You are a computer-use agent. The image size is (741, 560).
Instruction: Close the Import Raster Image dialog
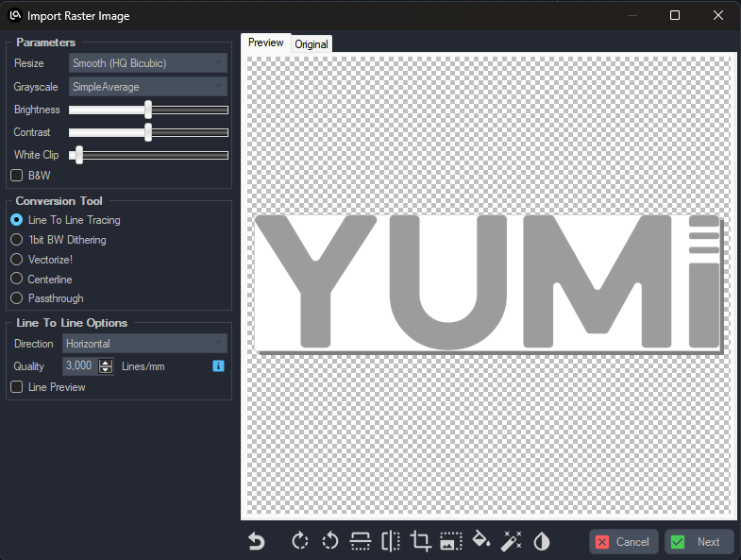coord(717,16)
